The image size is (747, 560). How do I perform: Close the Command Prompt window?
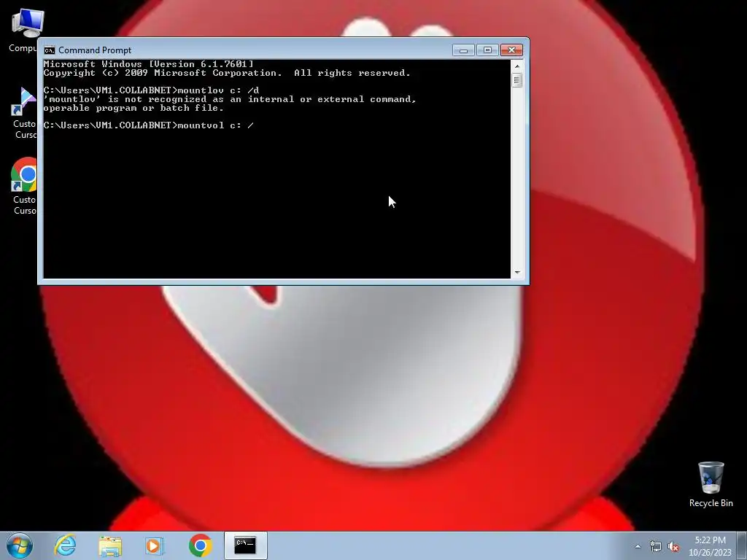(511, 50)
